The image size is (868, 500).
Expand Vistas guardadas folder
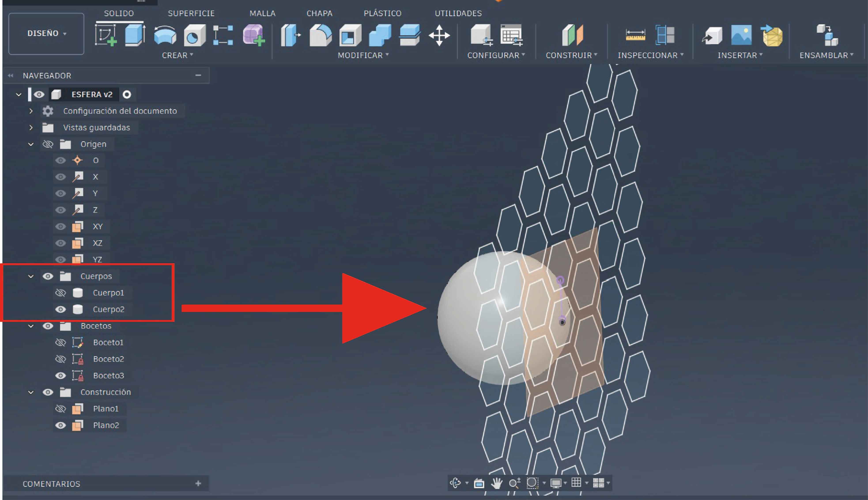pyautogui.click(x=31, y=128)
